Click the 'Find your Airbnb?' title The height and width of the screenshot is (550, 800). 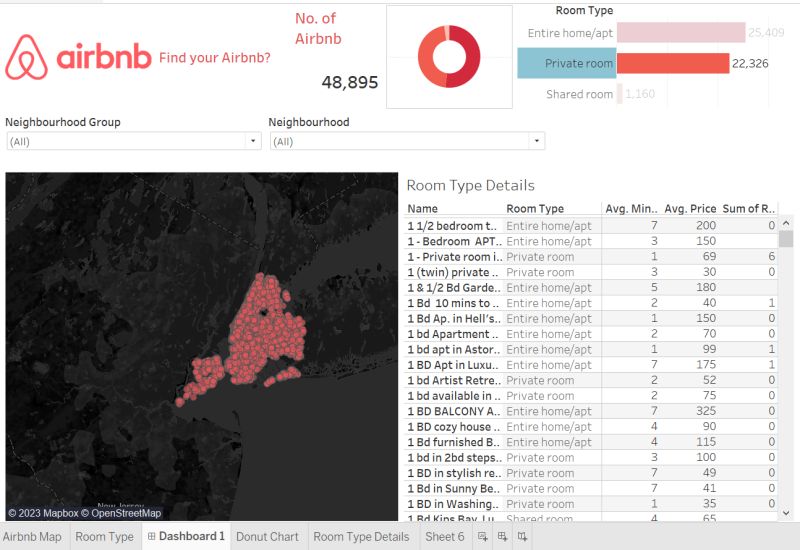[215, 58]
